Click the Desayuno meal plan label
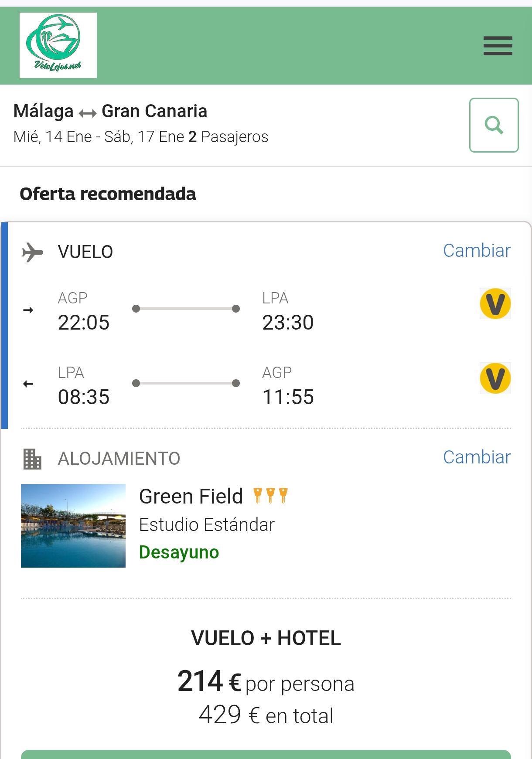The width and height of the screenshot is (532, 759). point(179,552)
